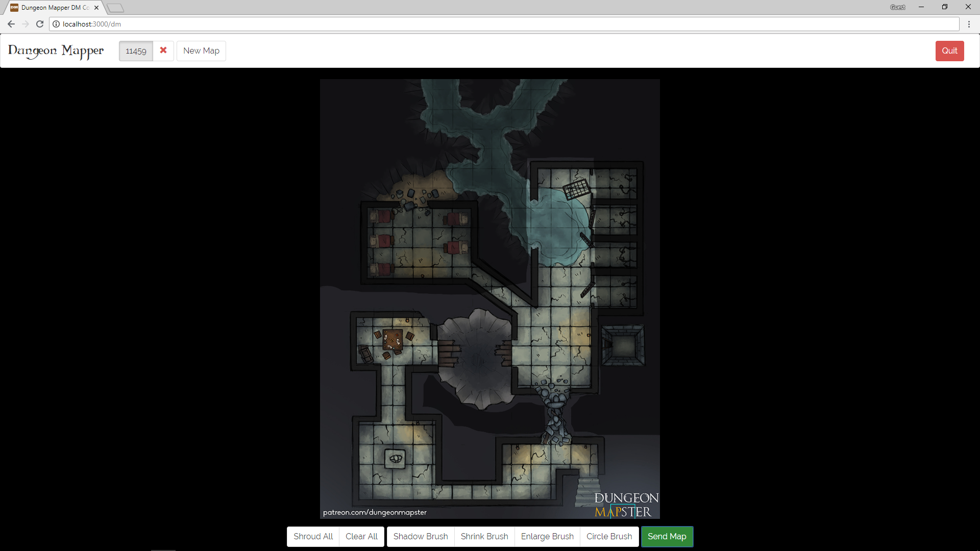Click the site info icon in address bar
Viewport: 980px width, 551px height.
pos(56,24)
